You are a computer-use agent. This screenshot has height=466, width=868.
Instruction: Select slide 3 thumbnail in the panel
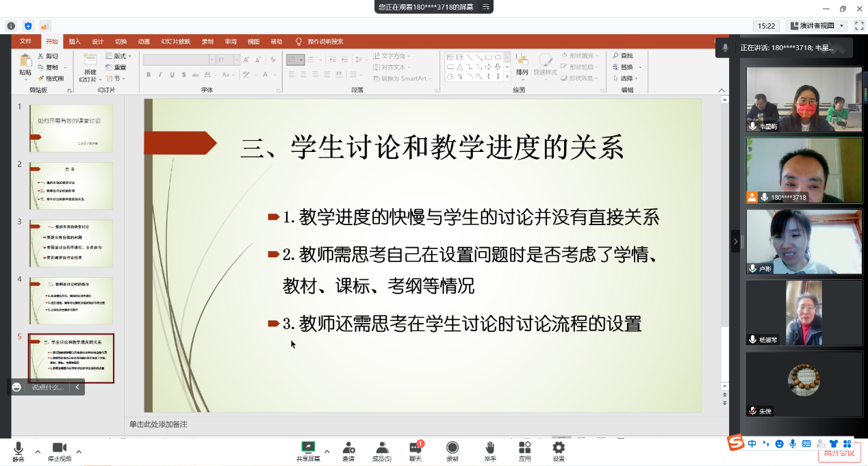click(x=71, y=244)
